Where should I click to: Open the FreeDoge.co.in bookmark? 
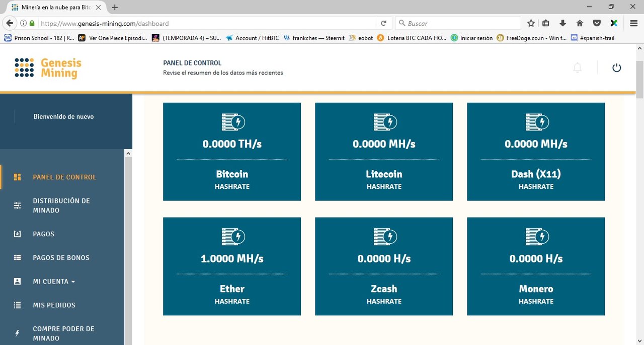click(532, 38)
